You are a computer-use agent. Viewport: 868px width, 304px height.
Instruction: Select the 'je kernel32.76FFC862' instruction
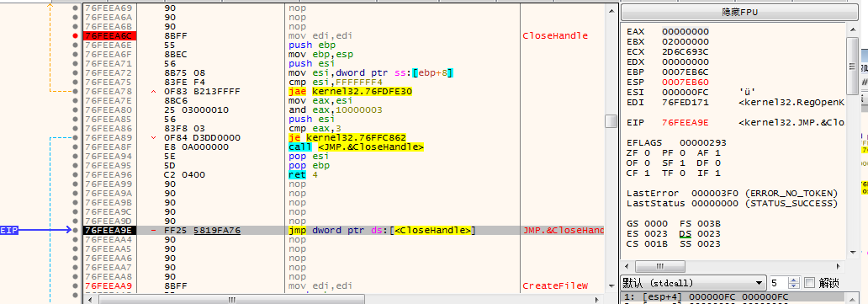point(347,137)
